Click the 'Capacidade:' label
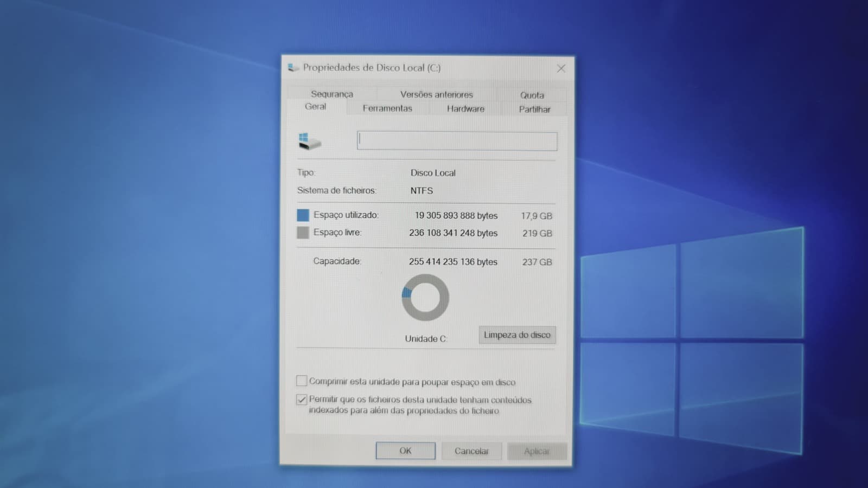Screen dimensions: 868x488 (x=337, y=261)
